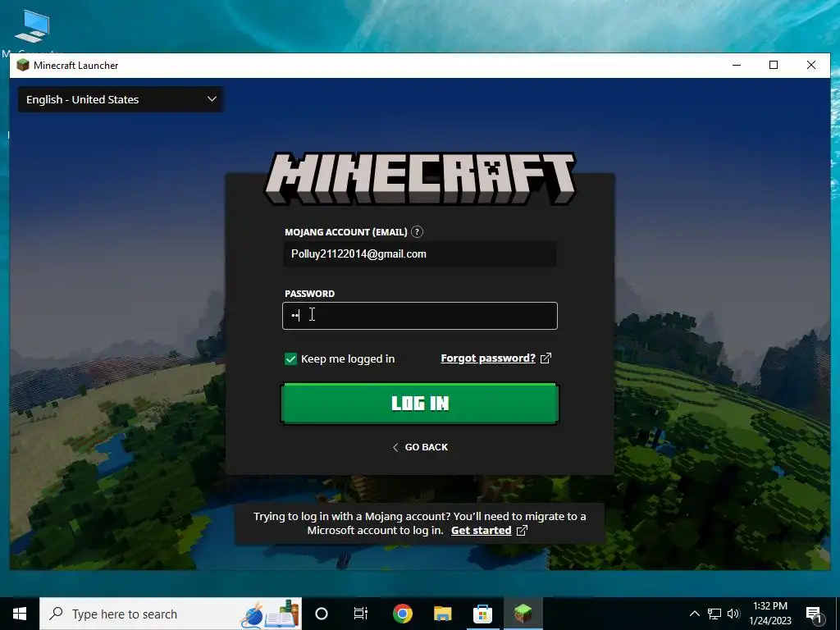Open the notification action center icon
Viewport: 840px width, 630px height.
[813, 614]
